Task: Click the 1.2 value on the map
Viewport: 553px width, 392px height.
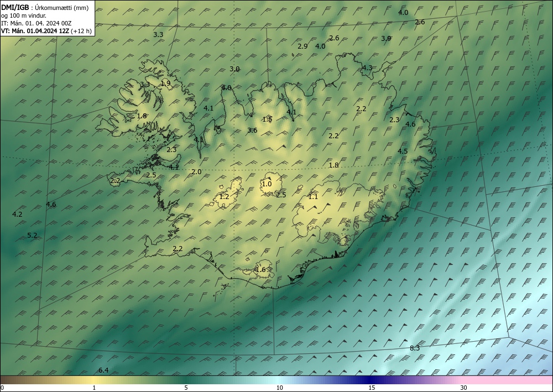Action: point(225,197)
